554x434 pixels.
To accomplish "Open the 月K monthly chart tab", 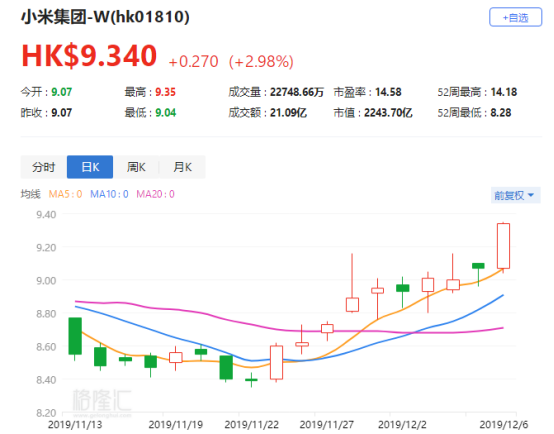I will [x=182, y=167].
